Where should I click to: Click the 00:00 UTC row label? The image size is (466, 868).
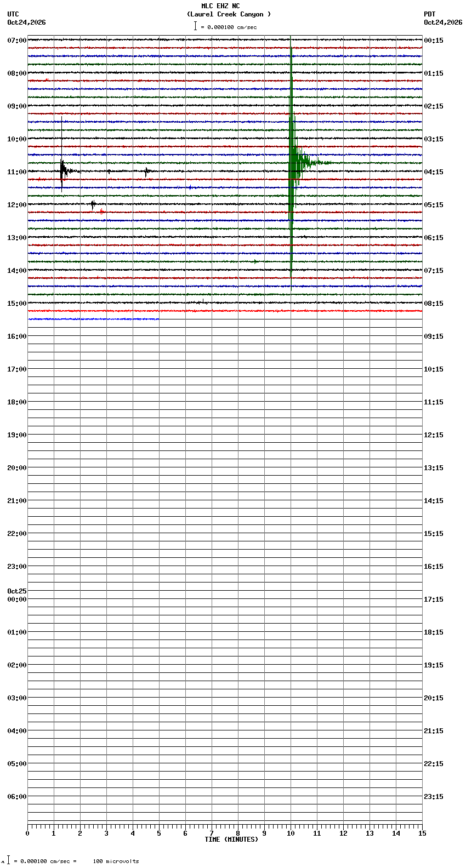[x=17, y=599]
